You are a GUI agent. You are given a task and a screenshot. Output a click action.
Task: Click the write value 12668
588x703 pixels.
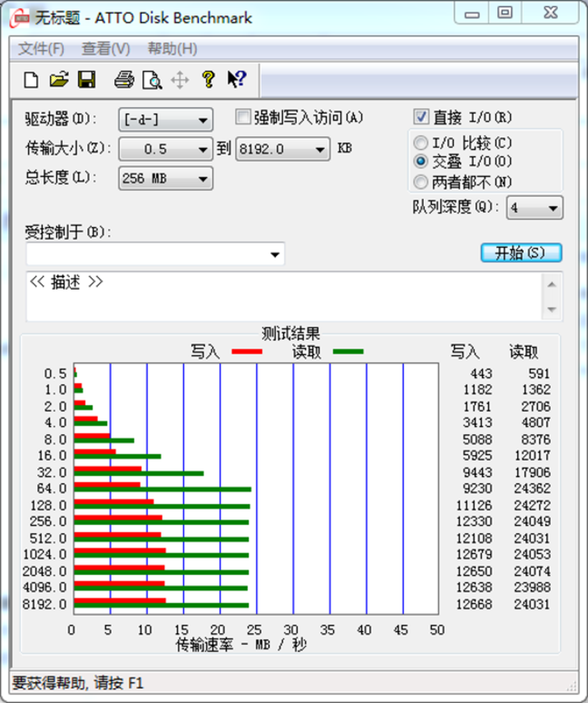(474, 604)
